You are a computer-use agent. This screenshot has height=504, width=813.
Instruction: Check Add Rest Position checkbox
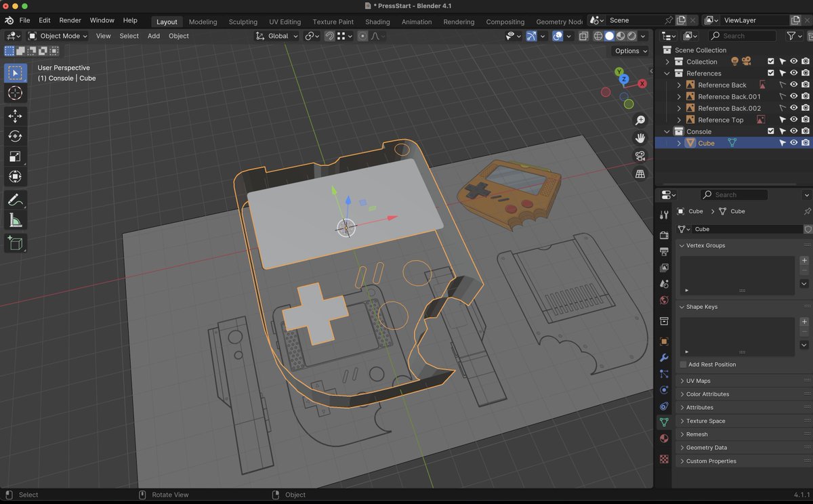pos(683,364)
